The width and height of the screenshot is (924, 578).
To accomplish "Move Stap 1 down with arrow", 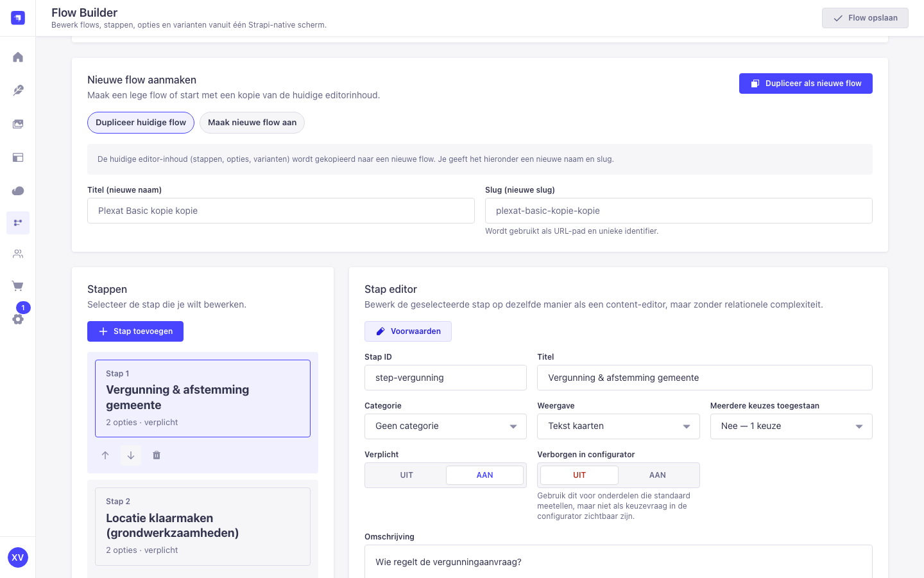I will [x=131, y=455].
